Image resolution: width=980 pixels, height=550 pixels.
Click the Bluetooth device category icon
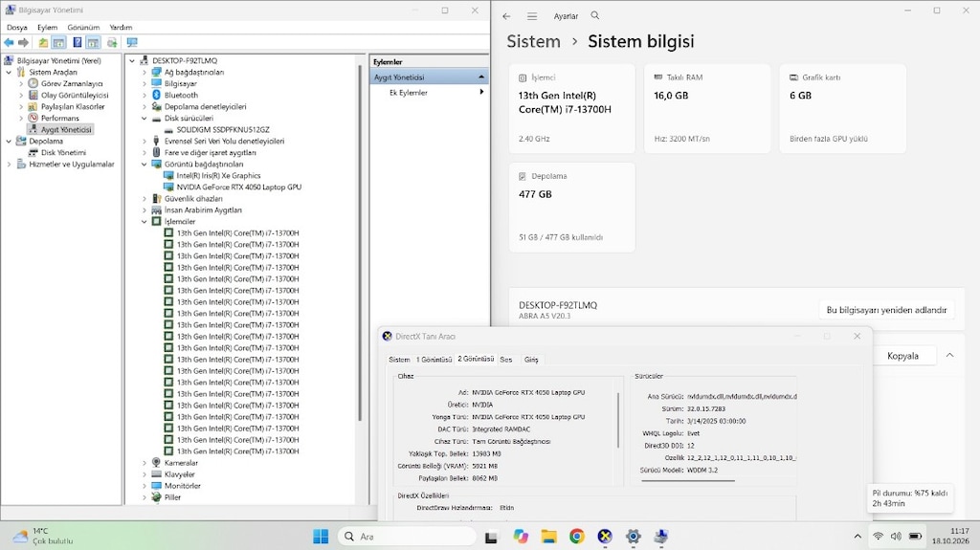coord(156,95)
